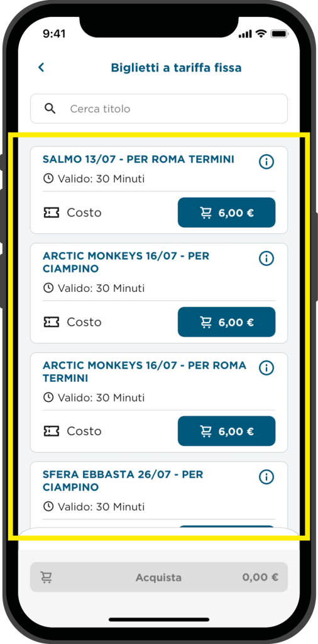Viewport: 318px width, 644px height.
Task: Click the cart icon in Acquista bar
Action: pyautogui.click(x=47, y=577)
